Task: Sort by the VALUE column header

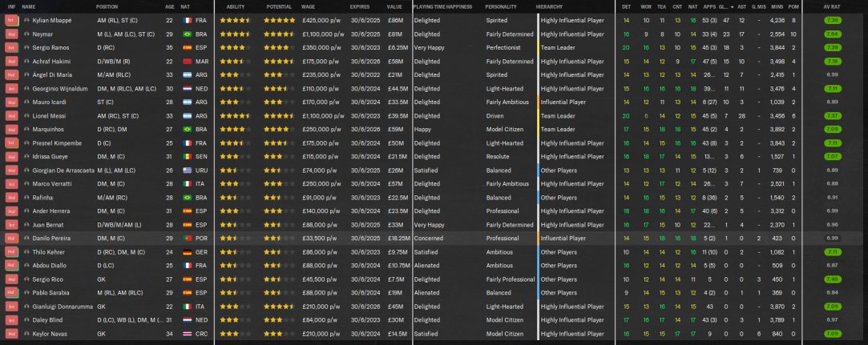Action: click(394, 6)
